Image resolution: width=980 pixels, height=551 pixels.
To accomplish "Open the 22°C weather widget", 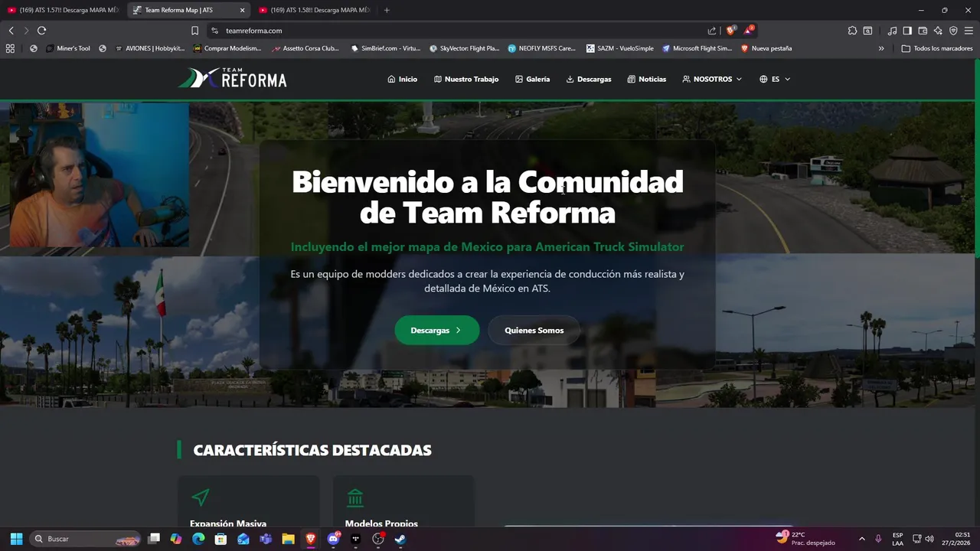I will (x=805, y=539).
